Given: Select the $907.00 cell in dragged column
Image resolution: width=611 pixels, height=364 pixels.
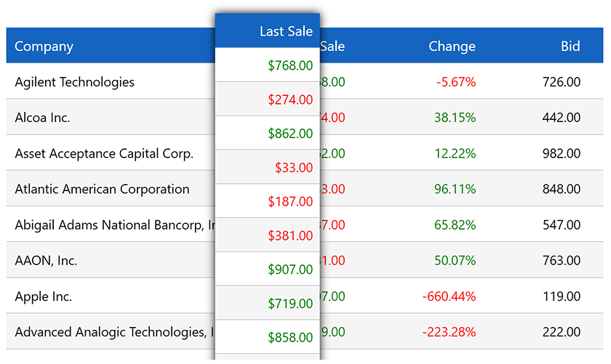Looking at the screenshot, I should pyautogui.click(x=290, y=270).
